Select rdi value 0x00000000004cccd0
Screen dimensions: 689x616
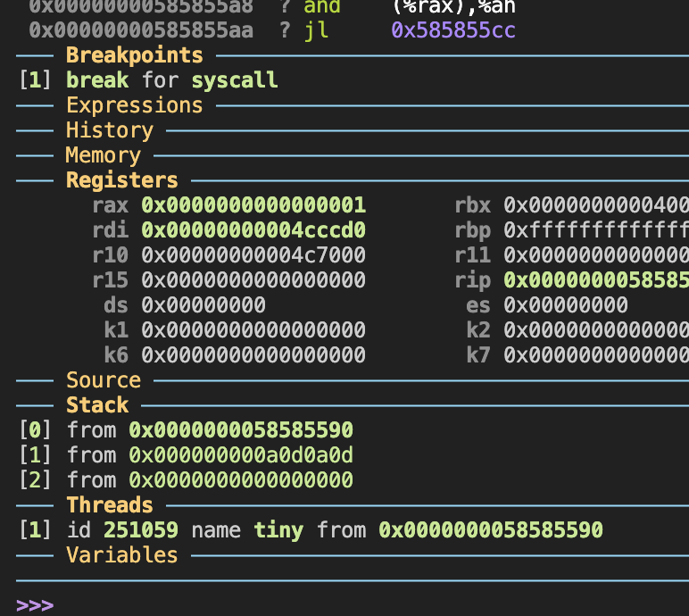click(x=253, y=230)
